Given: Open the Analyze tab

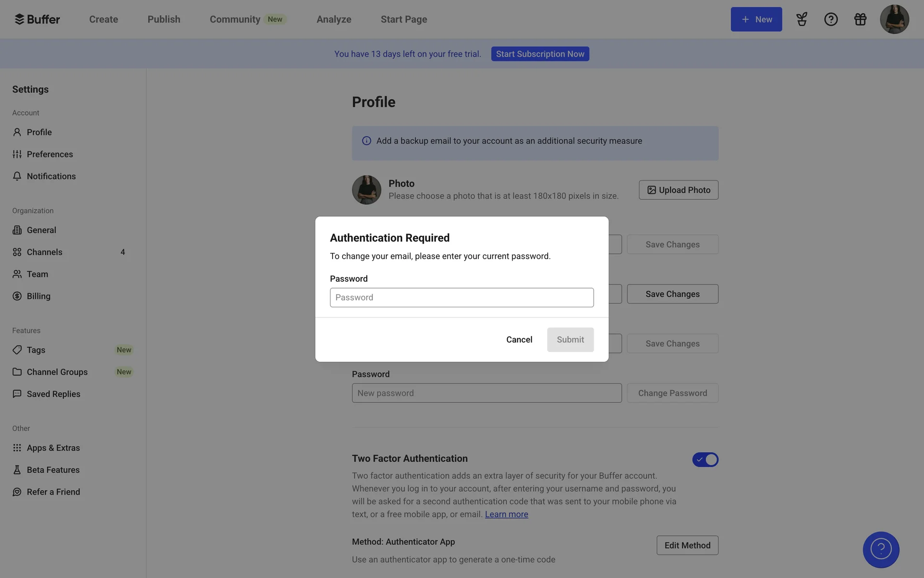Looking at the screenshot, I should click(334, 19).
